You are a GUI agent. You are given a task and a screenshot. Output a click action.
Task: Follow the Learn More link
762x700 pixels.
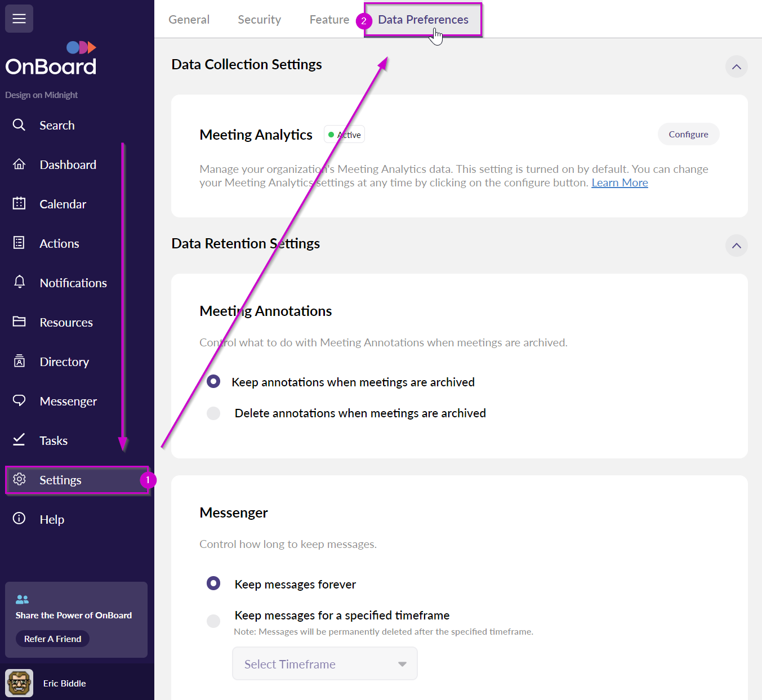pyautogui.click(x=620, y=182)
